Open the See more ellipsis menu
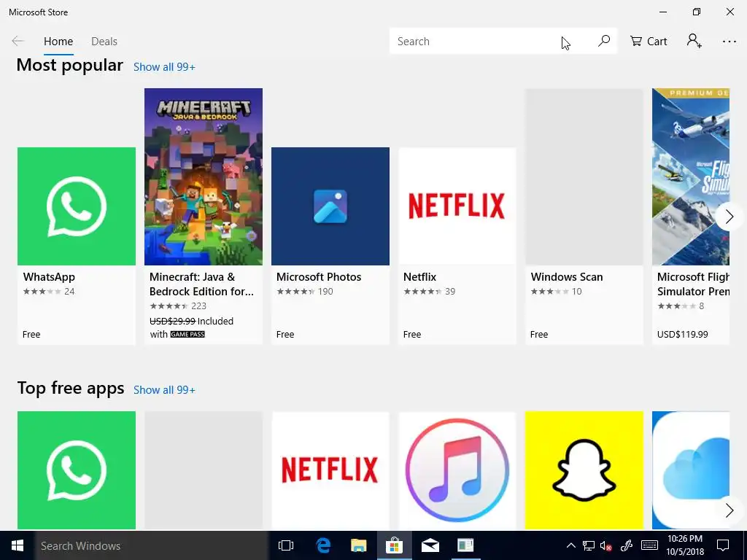Image resolution: width=747 pixels, height=560 pixels. (x=729, y=42)
